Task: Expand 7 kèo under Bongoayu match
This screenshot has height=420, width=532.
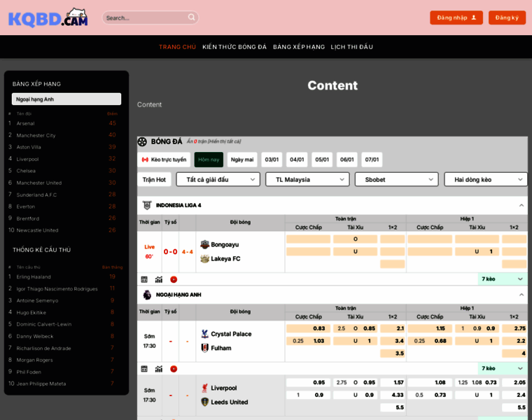Action: [x=503, y=279]
